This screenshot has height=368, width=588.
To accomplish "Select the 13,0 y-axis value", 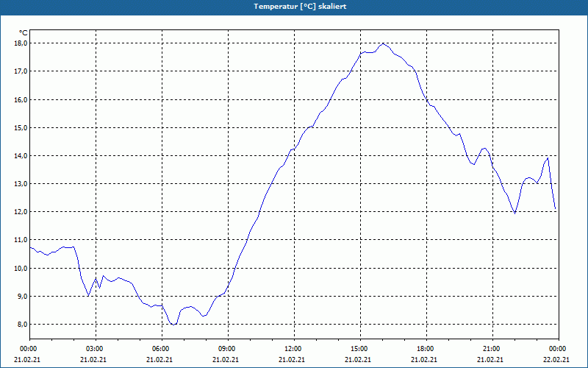I will [21, 183].
